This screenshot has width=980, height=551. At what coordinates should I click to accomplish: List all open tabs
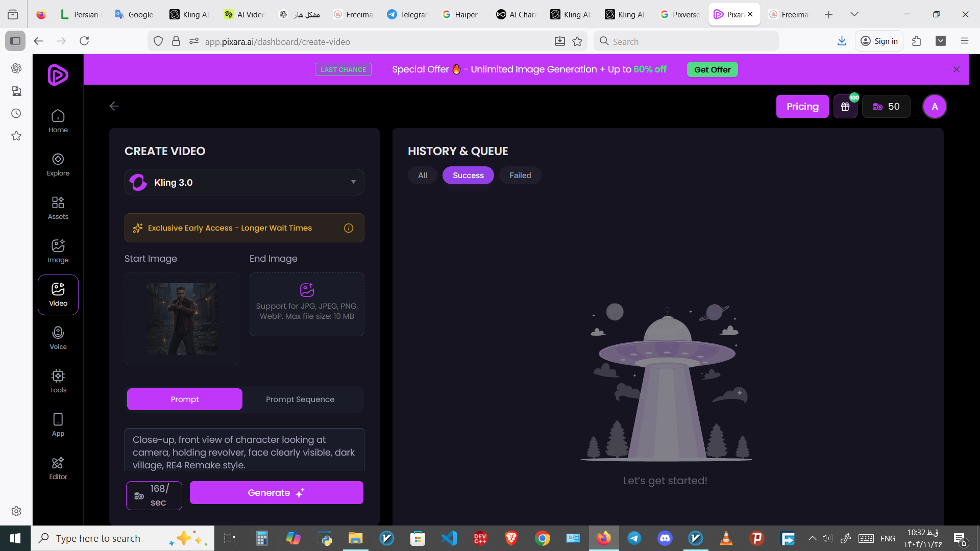pos(854,15)
